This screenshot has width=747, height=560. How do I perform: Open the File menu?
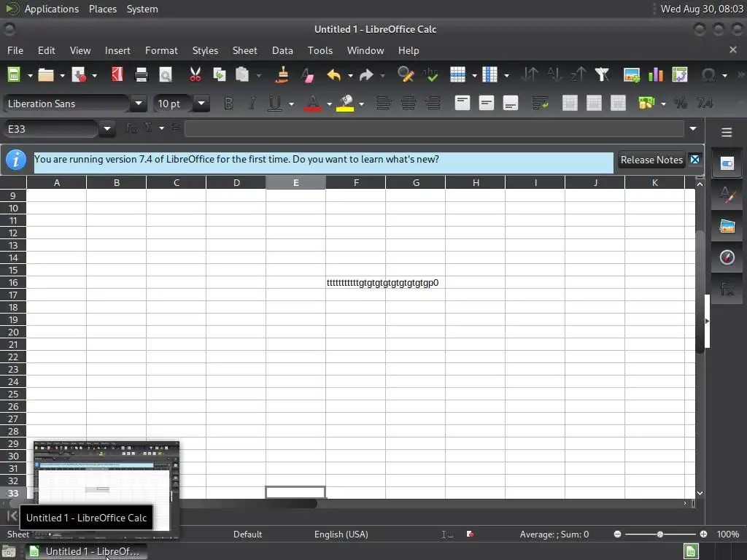(15, 50)
